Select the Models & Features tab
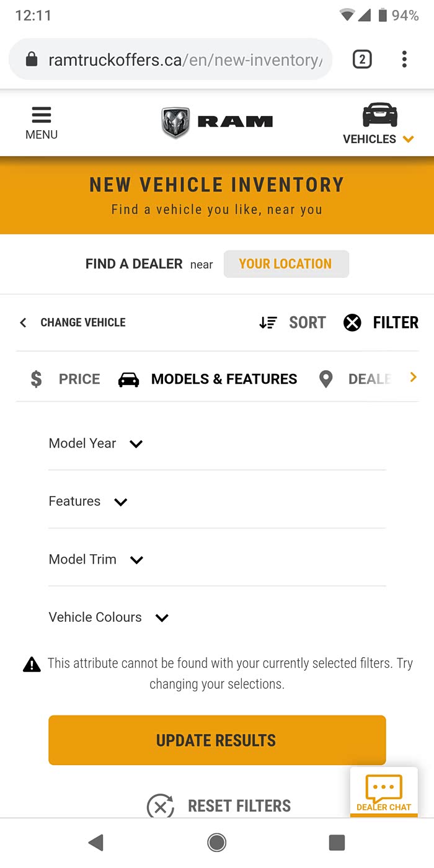 click(208, 379)
